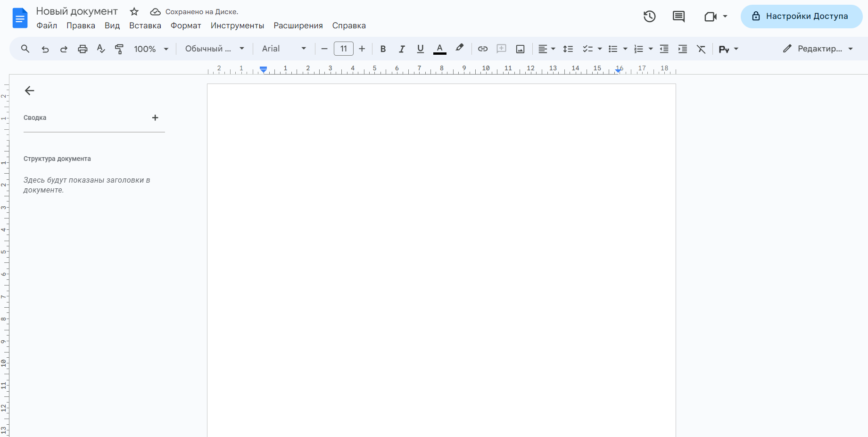
Task: Star the document as favorite
Action: point(134,12)
